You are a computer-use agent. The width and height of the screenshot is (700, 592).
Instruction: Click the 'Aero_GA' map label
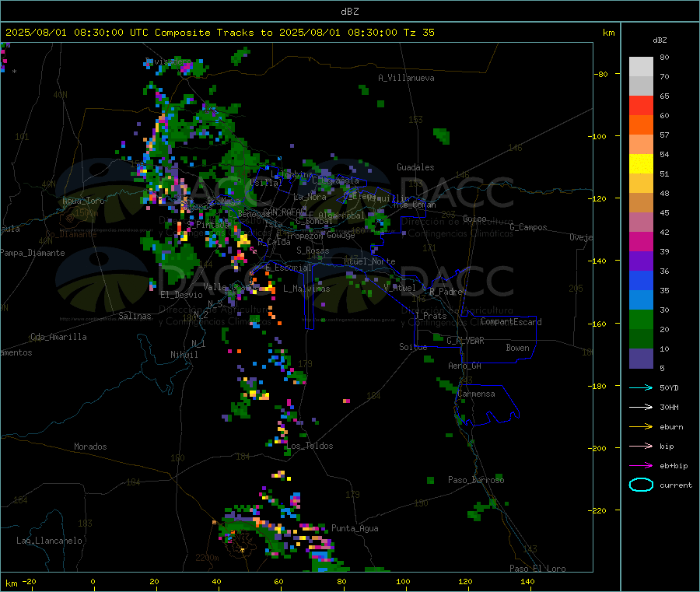pos(465,366)
